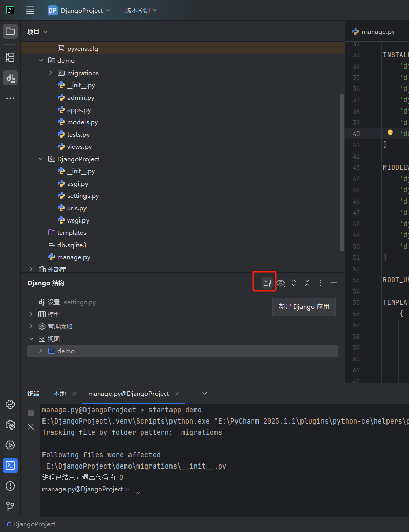
Task: Open wsgi.py file
Action: pyautogui.click(x=78, y=220)
